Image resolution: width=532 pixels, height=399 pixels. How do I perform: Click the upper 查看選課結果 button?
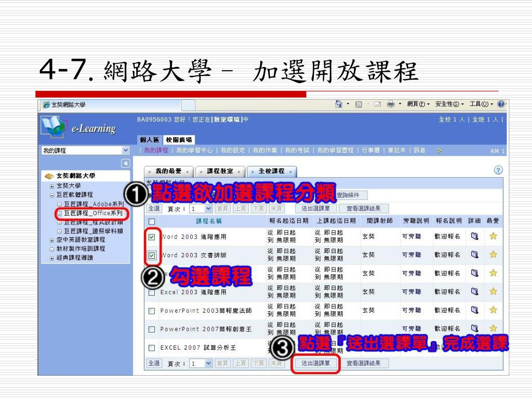pos(363,208)
